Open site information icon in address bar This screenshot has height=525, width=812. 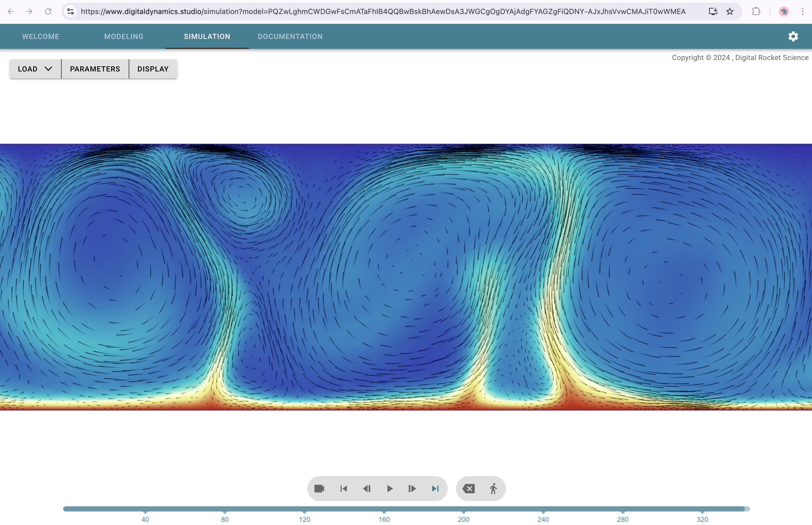click(71, 12)
